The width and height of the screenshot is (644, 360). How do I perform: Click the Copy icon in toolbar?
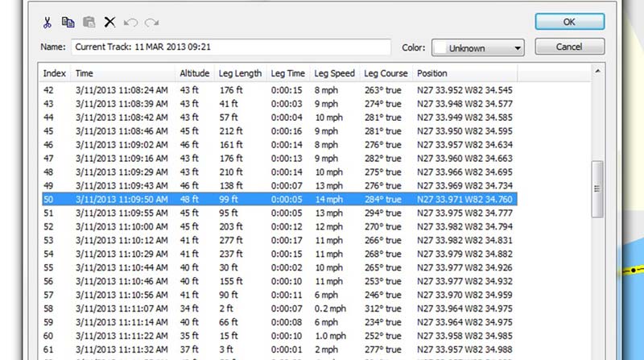pos(68,23)
